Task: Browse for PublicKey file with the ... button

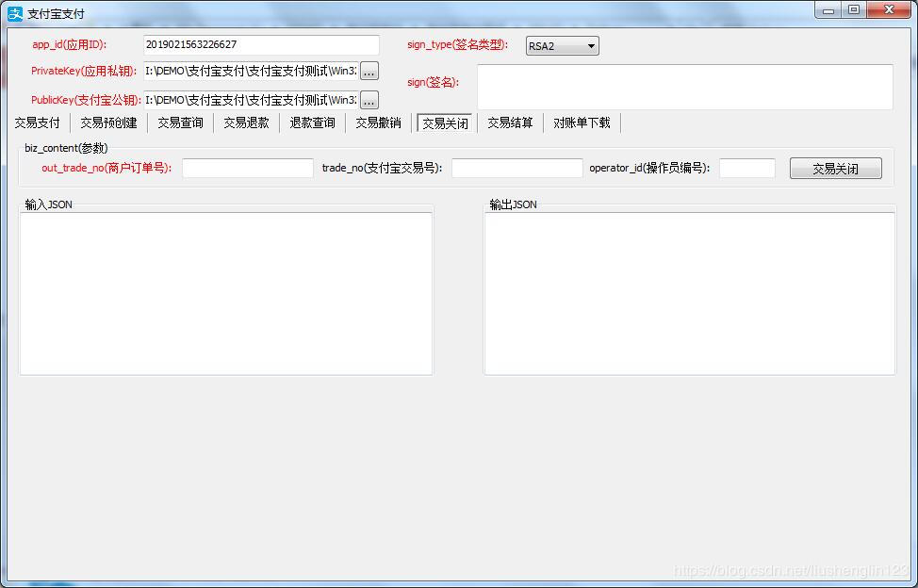Action: click(x=369, y=100)
